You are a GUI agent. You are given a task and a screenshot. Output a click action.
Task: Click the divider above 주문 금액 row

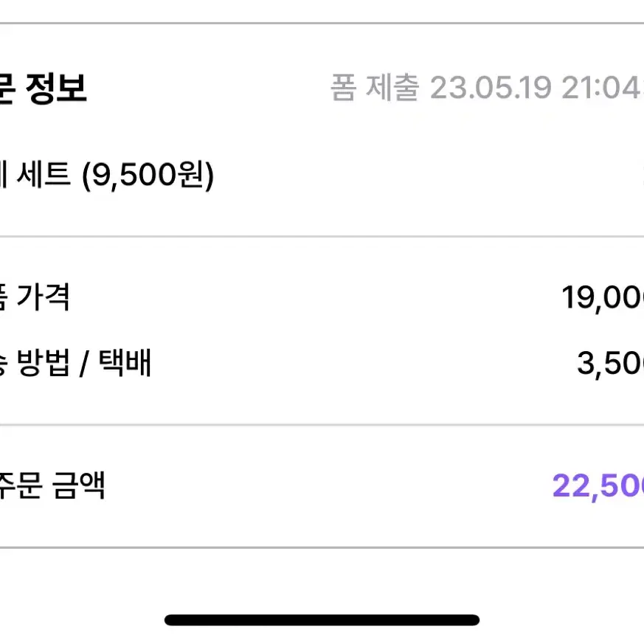coord(322,425)
